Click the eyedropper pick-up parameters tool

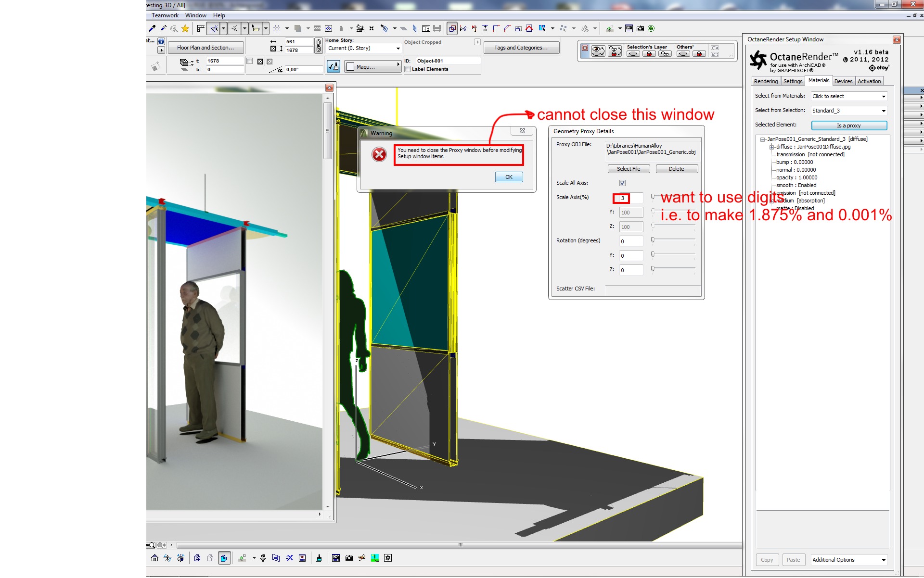point(152,28)
